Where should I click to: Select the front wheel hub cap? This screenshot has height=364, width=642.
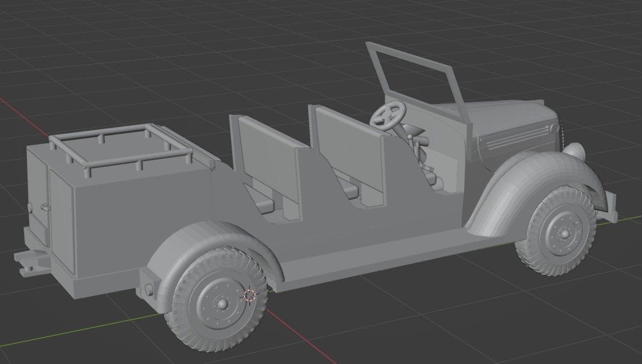[x=564, y=234]
